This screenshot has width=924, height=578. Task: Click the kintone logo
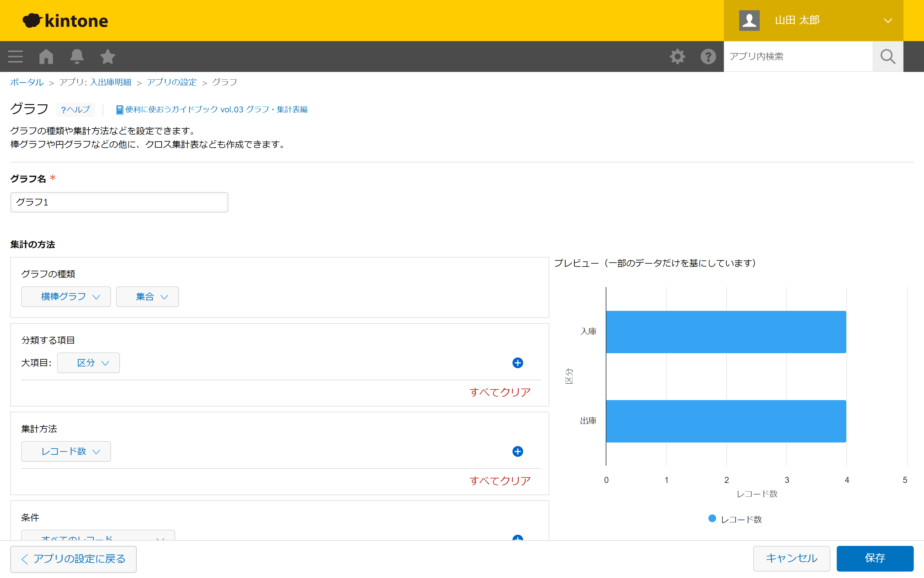pos(65,21)
